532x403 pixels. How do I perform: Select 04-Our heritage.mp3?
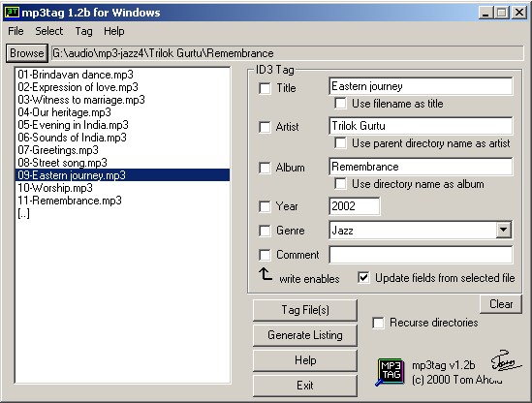(x=122, y=112)
